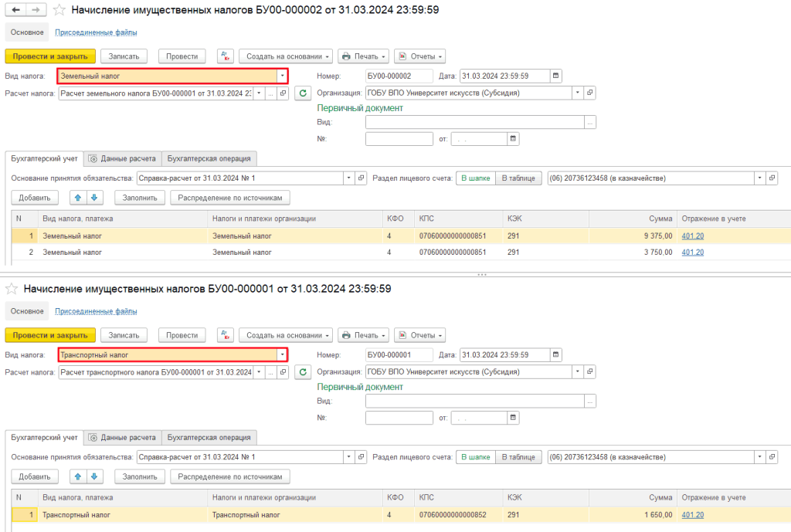Star document БУ00-000002 as favorite
This screenshot has height=532, width=791.
coord(58,10)
